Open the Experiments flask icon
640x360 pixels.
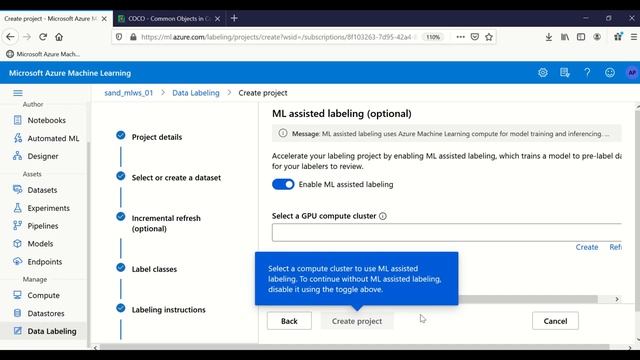(18, 208)
